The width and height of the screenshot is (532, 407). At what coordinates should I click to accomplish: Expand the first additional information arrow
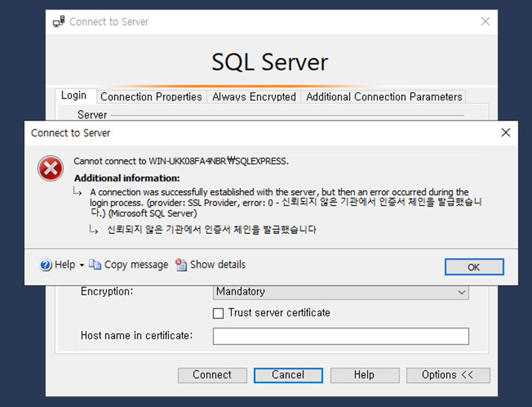click(78, 191)
